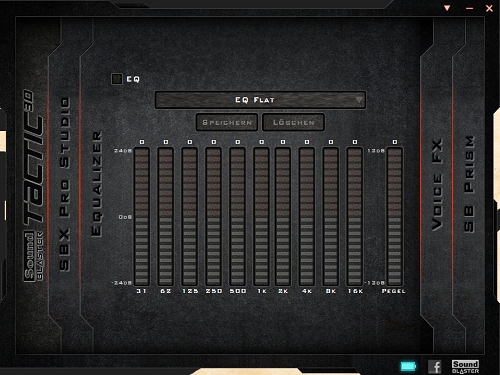Click the 1K gain value box
500x375 pixels.
click(262, 142)
